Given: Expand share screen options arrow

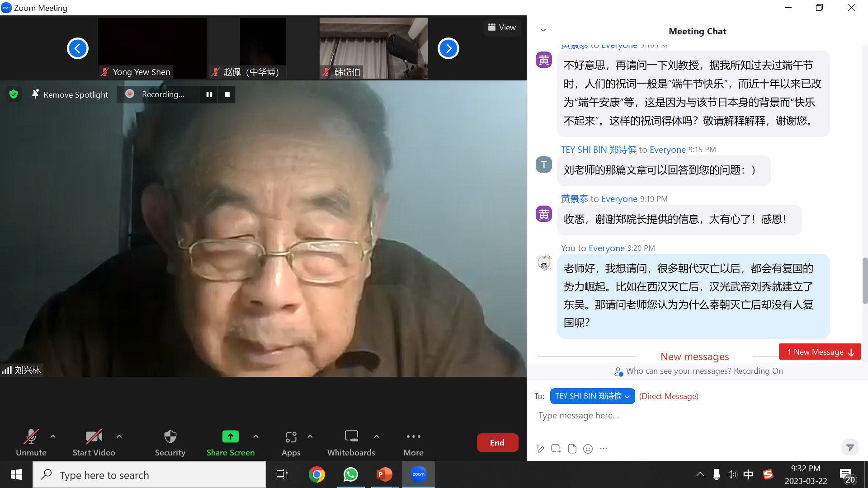Looking at the screenshot, I should point(256,436).
